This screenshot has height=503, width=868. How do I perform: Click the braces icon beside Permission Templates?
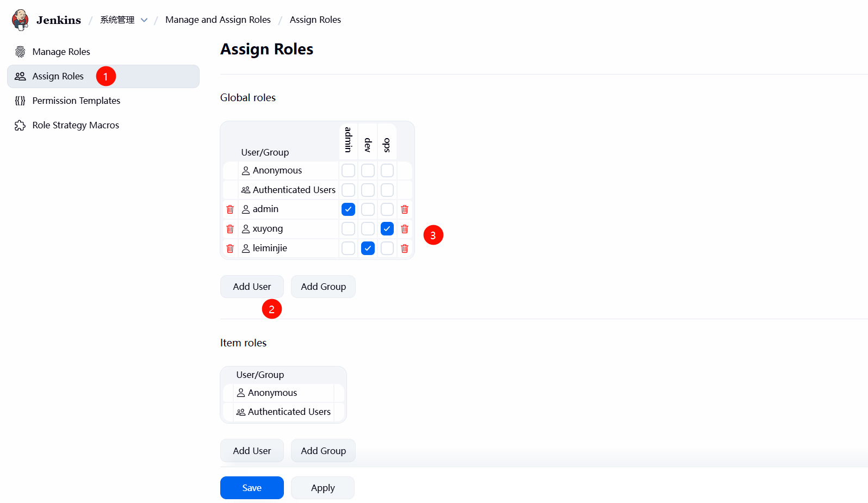(20, 101)
